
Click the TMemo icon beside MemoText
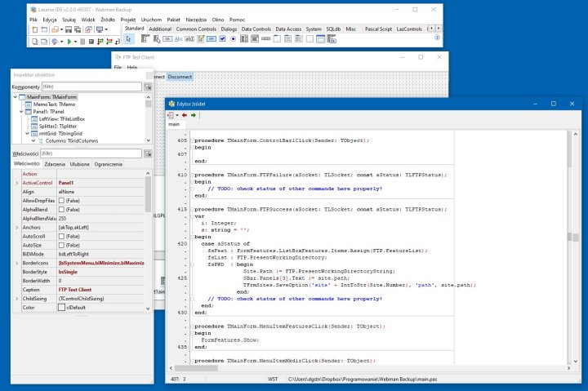coord(29,104)
